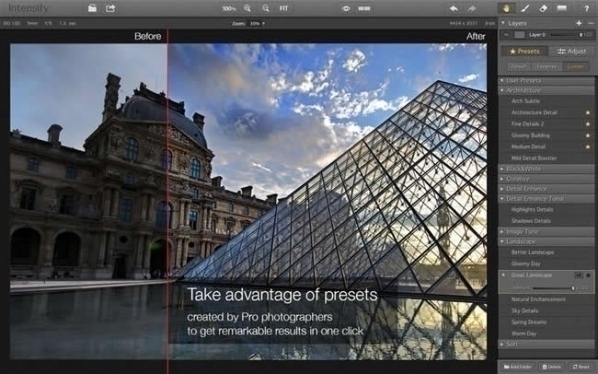Image resolution: width=598 pixels, height=374 pixels.
Task: Open the help question mark
Action: [x=587, y=8]
